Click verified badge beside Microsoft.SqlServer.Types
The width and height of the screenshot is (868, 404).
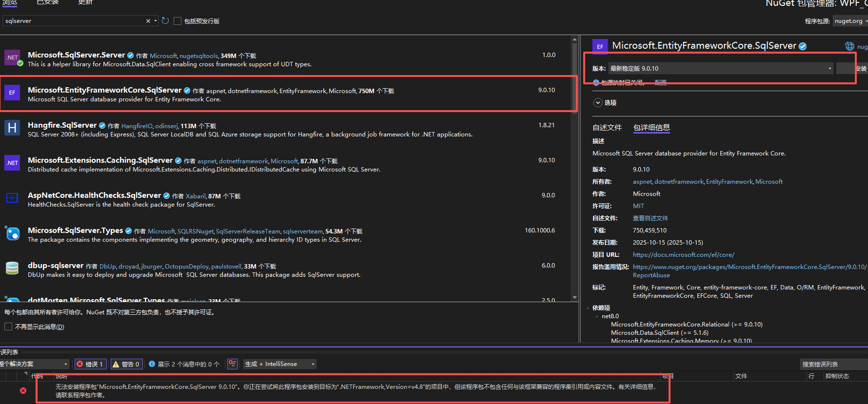129,231
